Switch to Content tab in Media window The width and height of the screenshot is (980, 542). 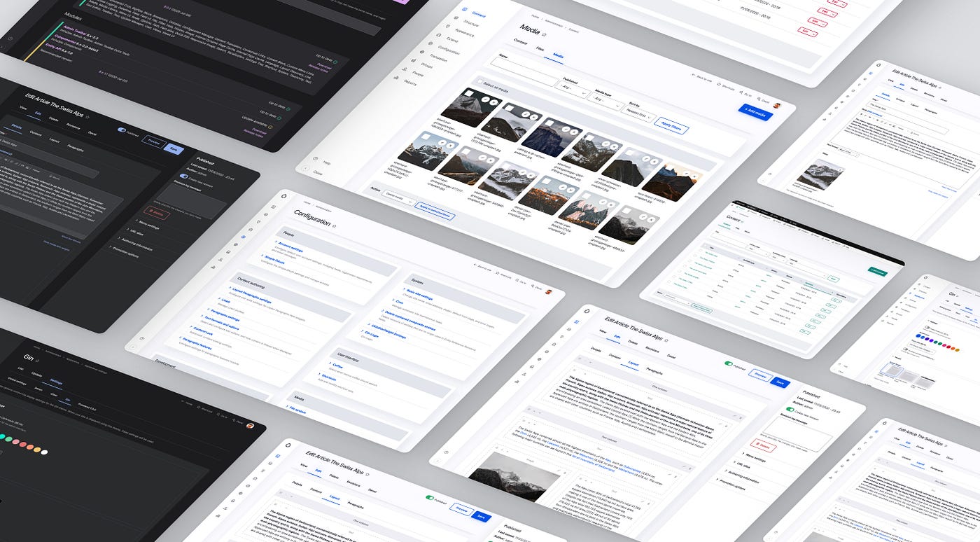(x=521, y=42)
